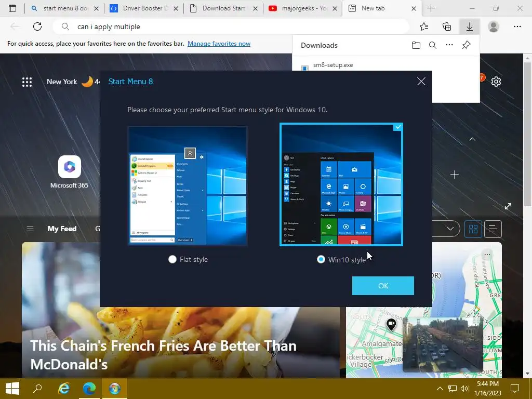Switch feed to grid layout view
Image resolution: width=532 pixels, height=399 pixels.
pos(473,229)
